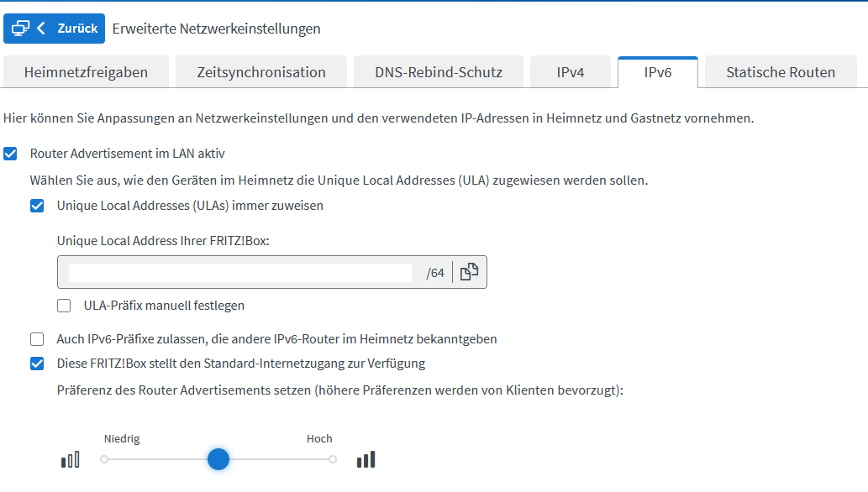The width and height of the screenshot is (868, 492).
Task: Click the Erweiterte Netzwerkeinstellungen heading
Action: click(217, 29)
